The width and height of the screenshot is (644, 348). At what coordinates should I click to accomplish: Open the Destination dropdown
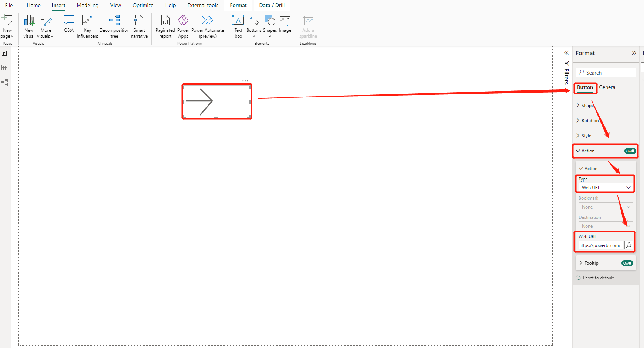click(x=606, y=226)
